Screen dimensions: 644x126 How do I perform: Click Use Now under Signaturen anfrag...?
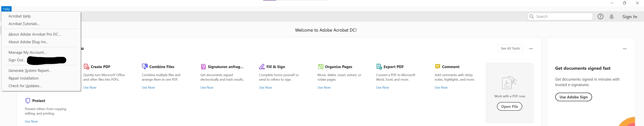[207, 88]
